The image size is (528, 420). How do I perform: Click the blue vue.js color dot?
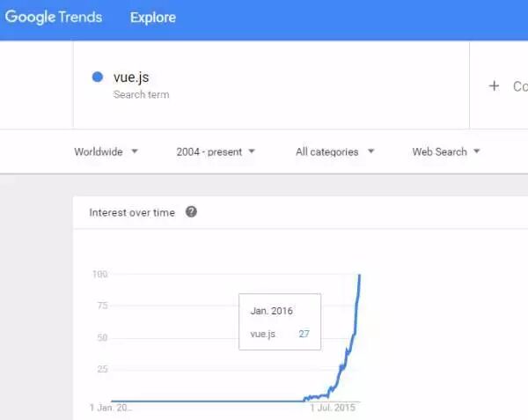(98, 77)
